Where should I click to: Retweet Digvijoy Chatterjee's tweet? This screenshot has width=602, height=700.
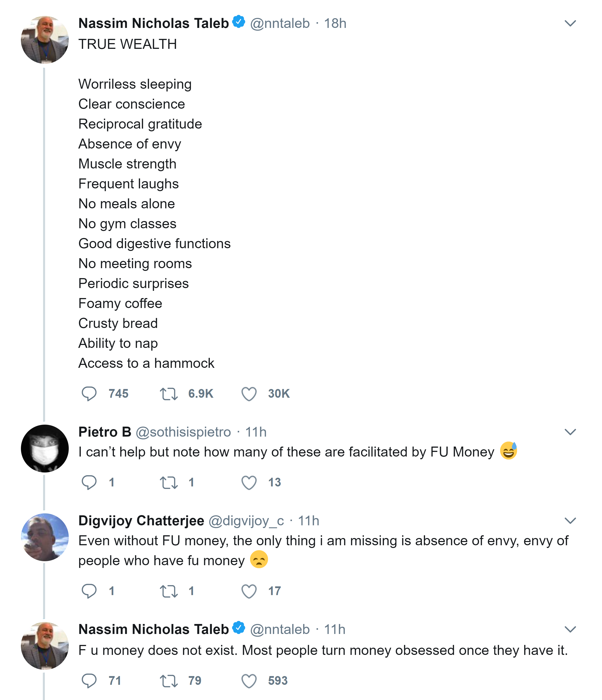tap(168, 591)
